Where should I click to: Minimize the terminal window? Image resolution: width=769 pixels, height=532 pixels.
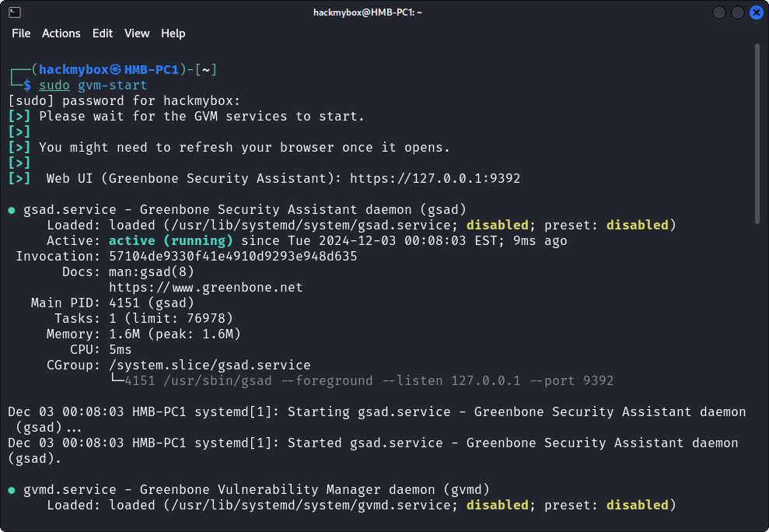pos(719,12)
